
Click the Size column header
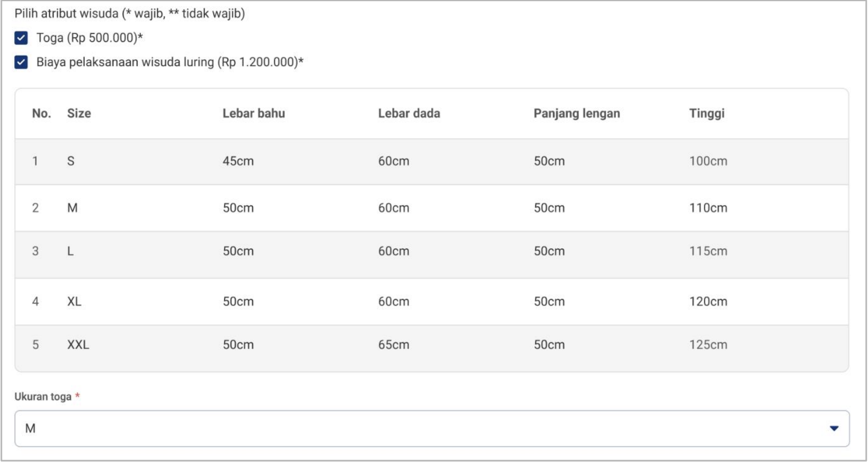[x=79, y=114]
